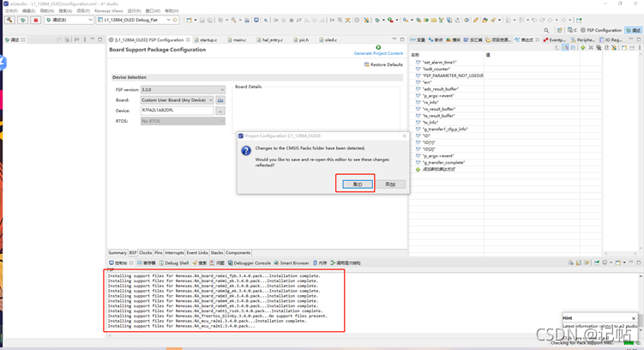Switch to FSP Configuration perspective

[x=601, y=30]
